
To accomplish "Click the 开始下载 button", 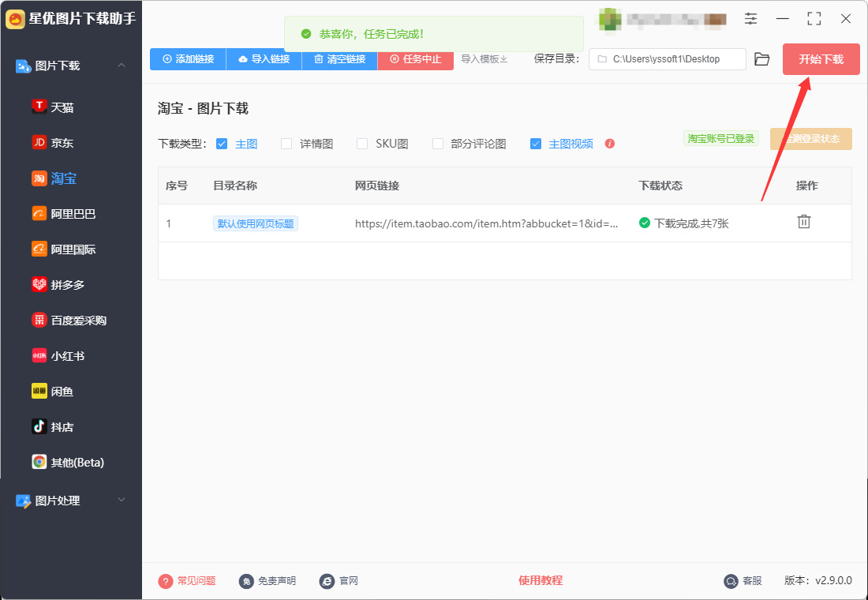I will click(x=821, y=59).
